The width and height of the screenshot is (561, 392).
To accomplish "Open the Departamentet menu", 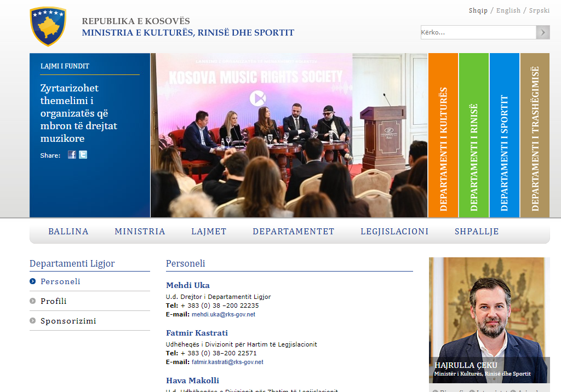I will coord(293,232).
